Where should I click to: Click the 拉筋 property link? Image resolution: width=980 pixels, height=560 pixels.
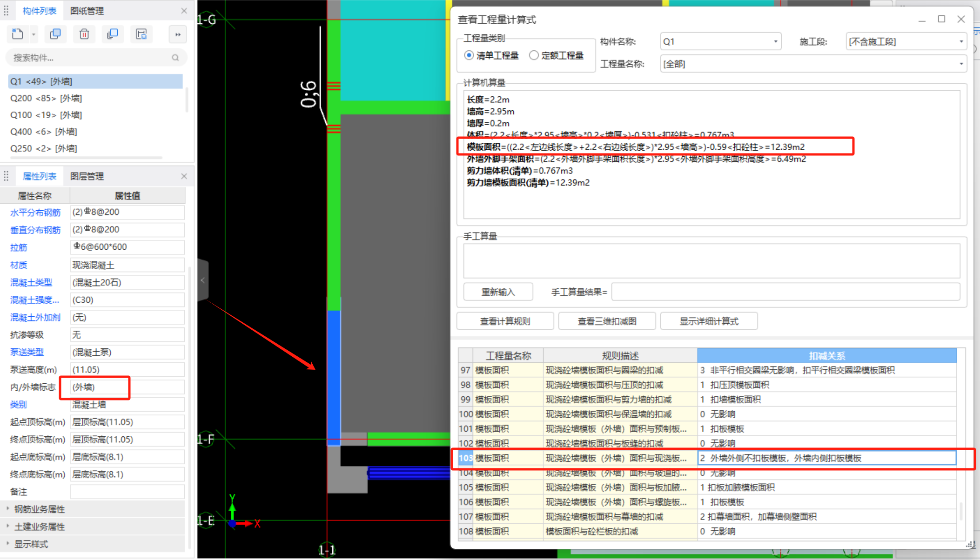coord(19,247)
